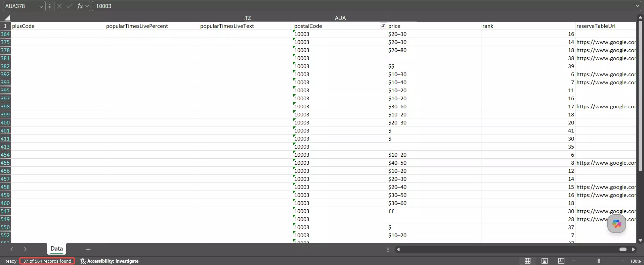Switch to the Data sheet tab
Image resolution: width=644 pixels, height=265 pixels.
[56, 249]
